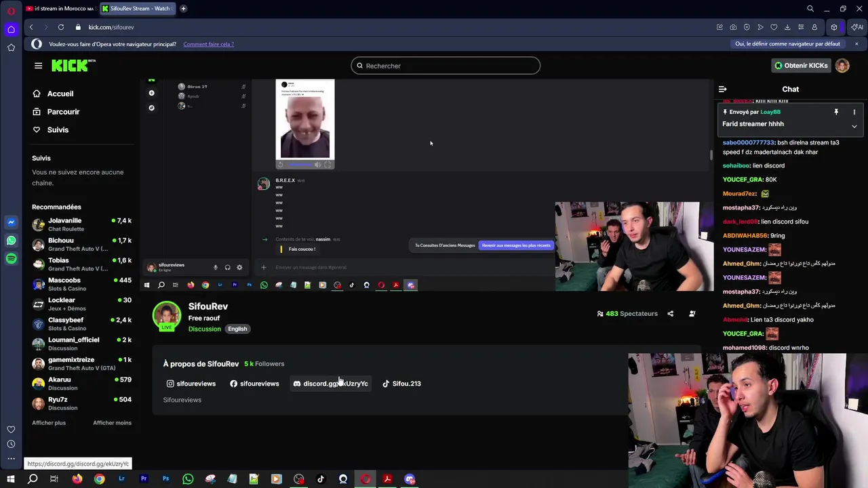This screenshot has width=868, height=488.
Task: Collapse recommended list with Afficher moins
Action: 112,423
